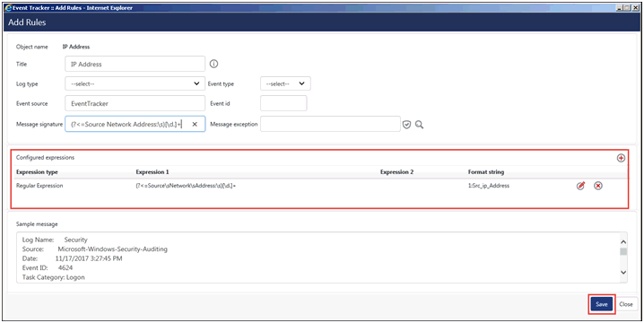Click the Close button beside Save

coord(626,304)
